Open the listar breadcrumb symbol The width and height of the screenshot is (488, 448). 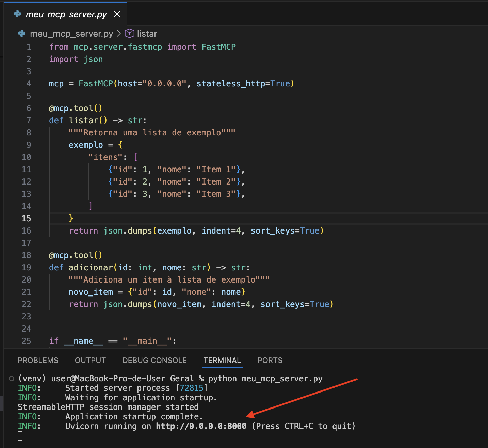[147, 34]
